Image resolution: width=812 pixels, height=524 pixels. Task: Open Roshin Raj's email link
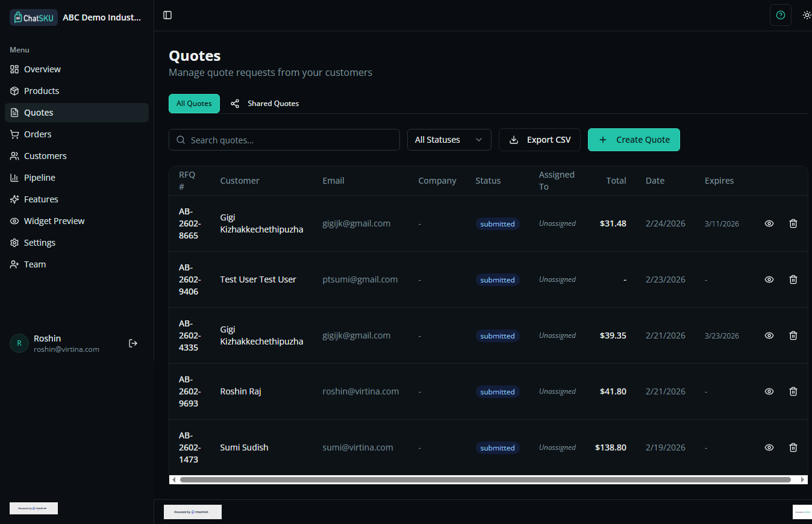pos(360,391)
